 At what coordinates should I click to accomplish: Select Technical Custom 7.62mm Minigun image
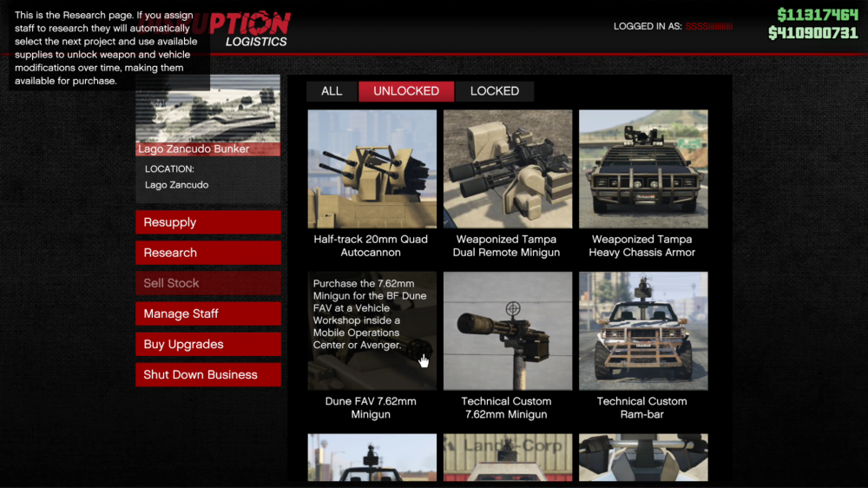(508, 331)
